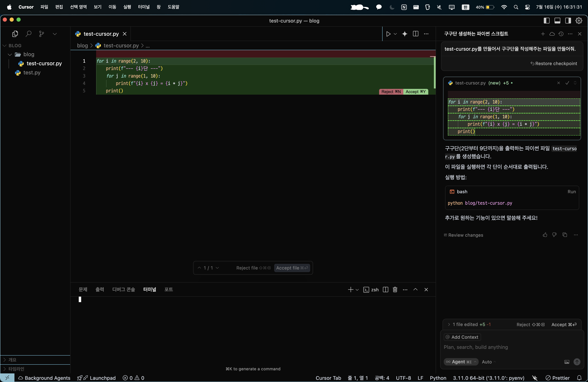Screen dimensions: 588x382
Task: Click the Run Python file play button
Action: coord(388,34)
